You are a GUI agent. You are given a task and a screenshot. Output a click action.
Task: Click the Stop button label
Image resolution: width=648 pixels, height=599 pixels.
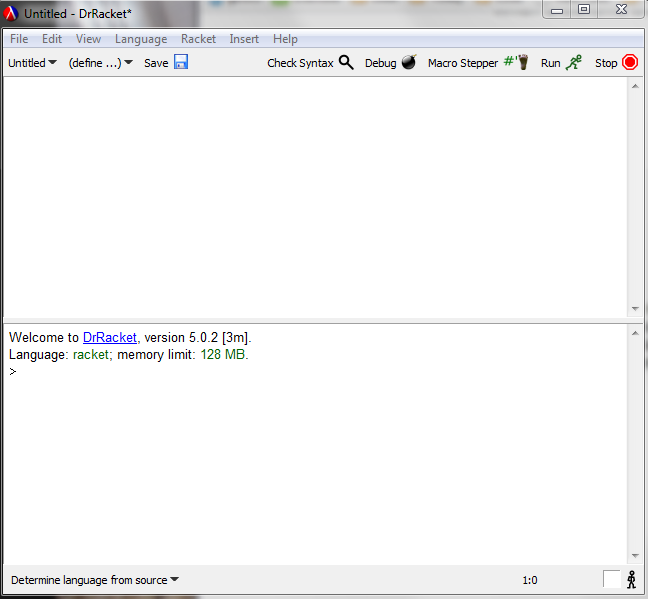606,63
